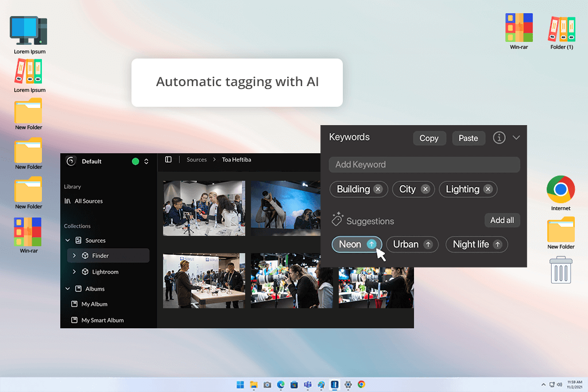The height and width of the screenshot is (392, 588).
Task: Collapse the Albums section chevron
Action: pyautogui.click(x=68, y=289)
